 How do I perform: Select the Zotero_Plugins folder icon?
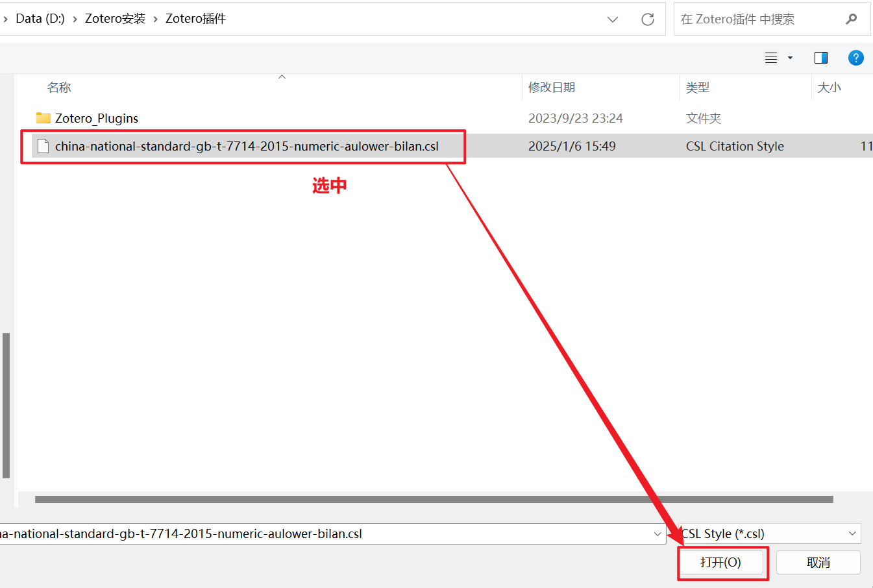(43, 118)
